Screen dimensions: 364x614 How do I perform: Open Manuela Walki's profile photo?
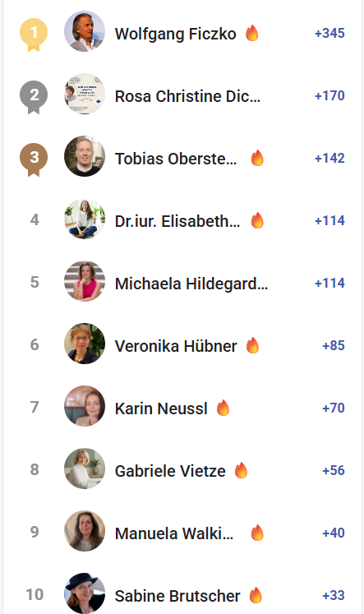[85, 531]
